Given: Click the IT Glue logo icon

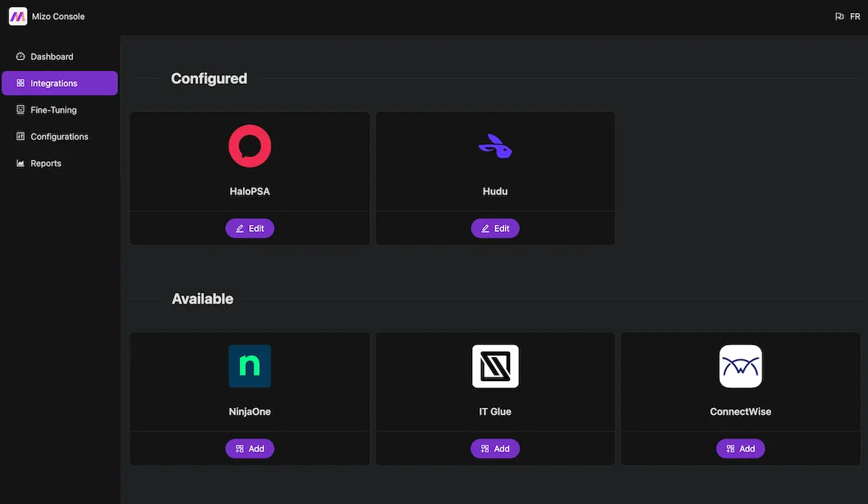Looking at the screenshot, I should [495, 366].
